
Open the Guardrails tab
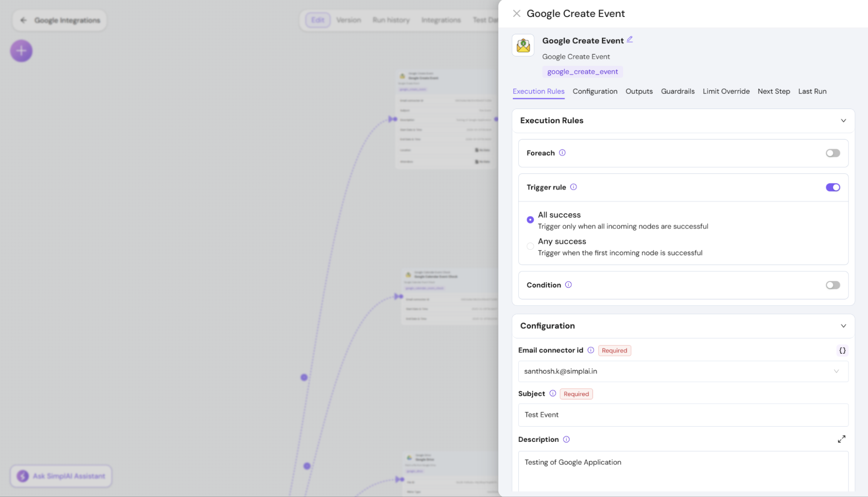click(677, 91)
